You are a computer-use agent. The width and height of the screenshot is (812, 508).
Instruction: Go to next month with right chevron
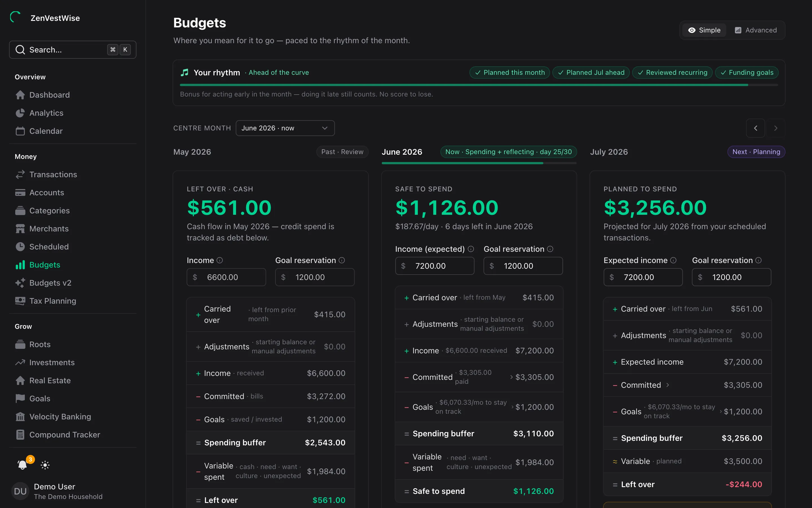pos(775,128)
